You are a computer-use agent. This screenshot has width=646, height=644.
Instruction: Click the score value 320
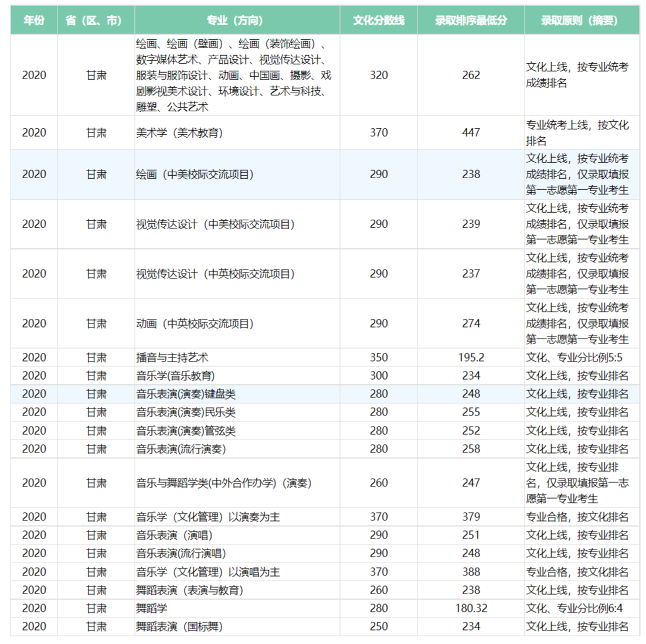[379, 75]
